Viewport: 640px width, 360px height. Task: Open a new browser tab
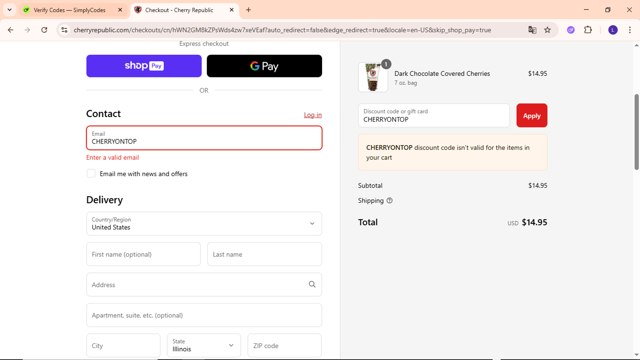[x=248, y=10]
